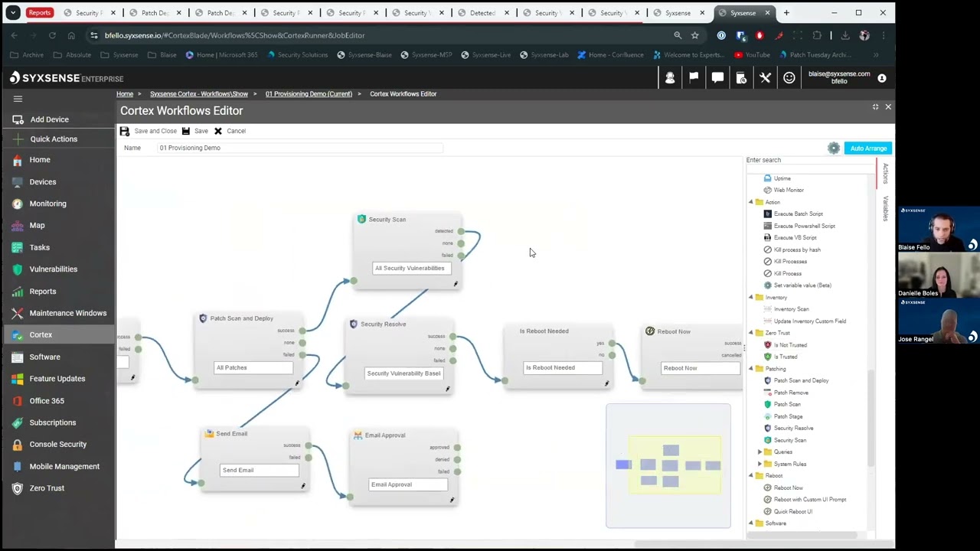This screenshot has width=980, height=551.
Task: Switch to the Variables side tab
Action: click(x=885, y=208)
